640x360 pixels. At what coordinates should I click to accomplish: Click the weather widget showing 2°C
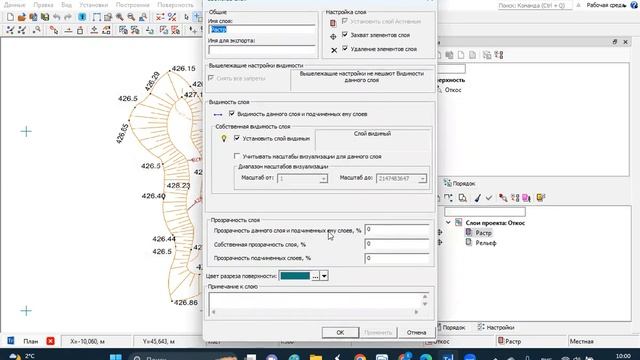point(21,356)
